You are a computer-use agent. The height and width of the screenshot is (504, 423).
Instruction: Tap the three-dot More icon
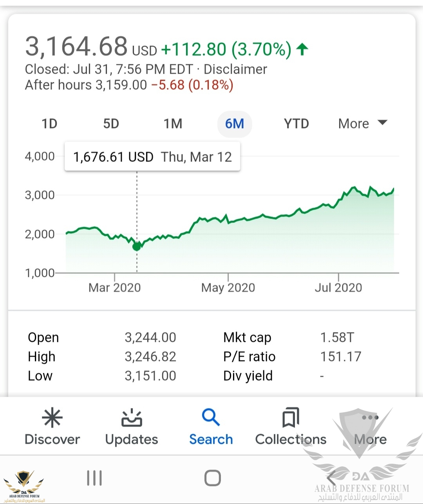pyautogui.click(x=370, y=417)
